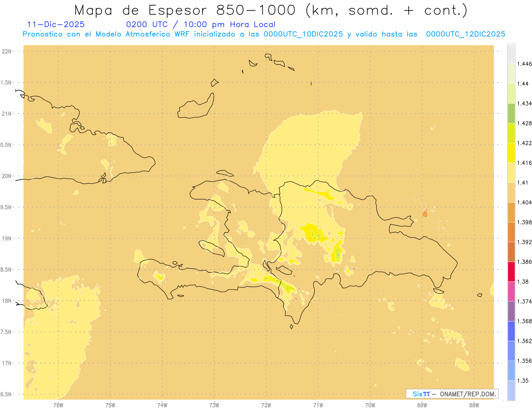Select the date text '11-Dic-2025'
Image resolution: width=532 pixels, height=411 pixels.
point(56,25)
